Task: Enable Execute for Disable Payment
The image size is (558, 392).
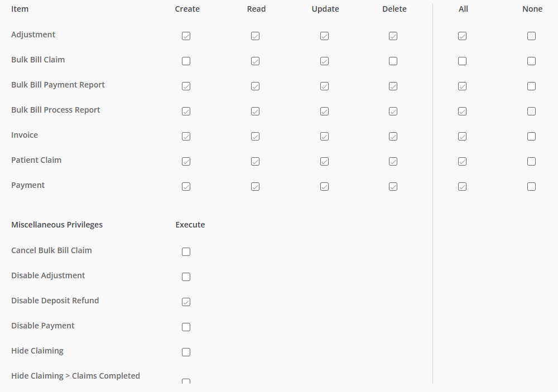Action: click(x=186, y=327)
